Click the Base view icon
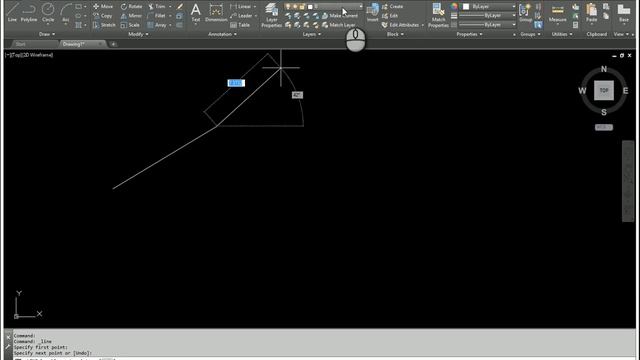Viewport: 640px width, 360px height. [x=624, y=12]
